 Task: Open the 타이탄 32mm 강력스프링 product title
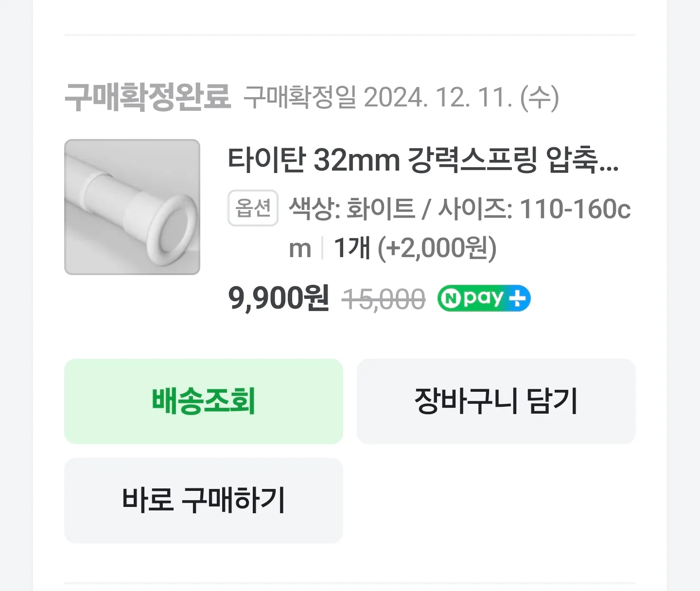coord(423,160)
